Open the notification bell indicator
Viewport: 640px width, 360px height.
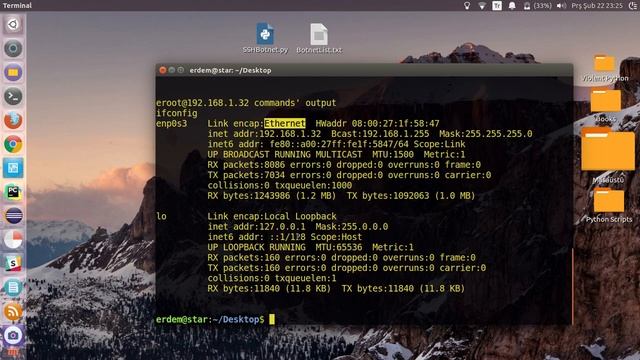(x=512, y=5)
